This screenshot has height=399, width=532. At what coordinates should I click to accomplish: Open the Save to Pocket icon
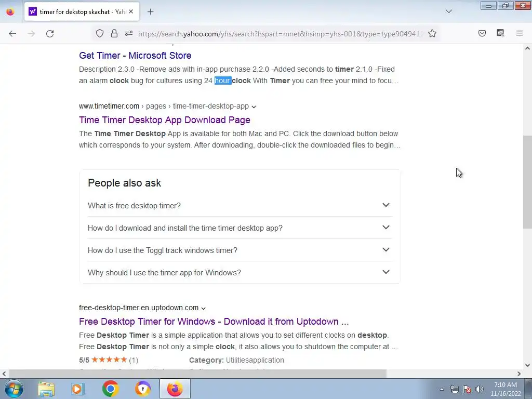(482, 33)
